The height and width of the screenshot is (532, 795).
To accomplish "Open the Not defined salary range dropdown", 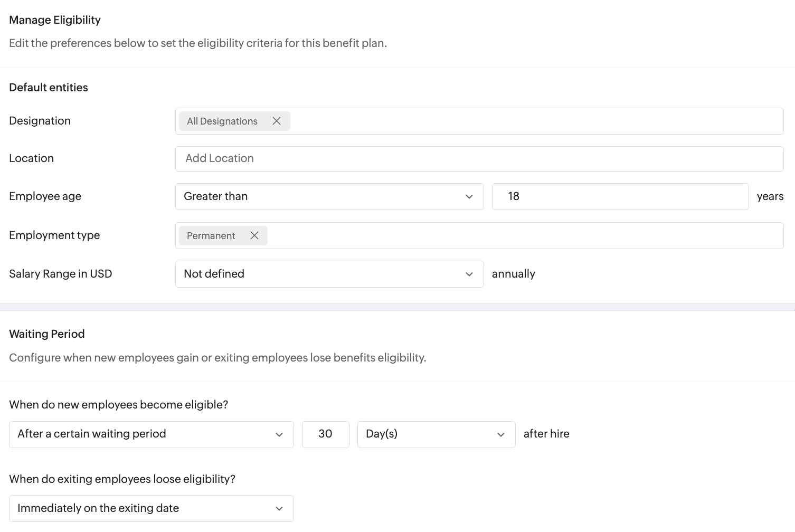I will pos(329,274).
